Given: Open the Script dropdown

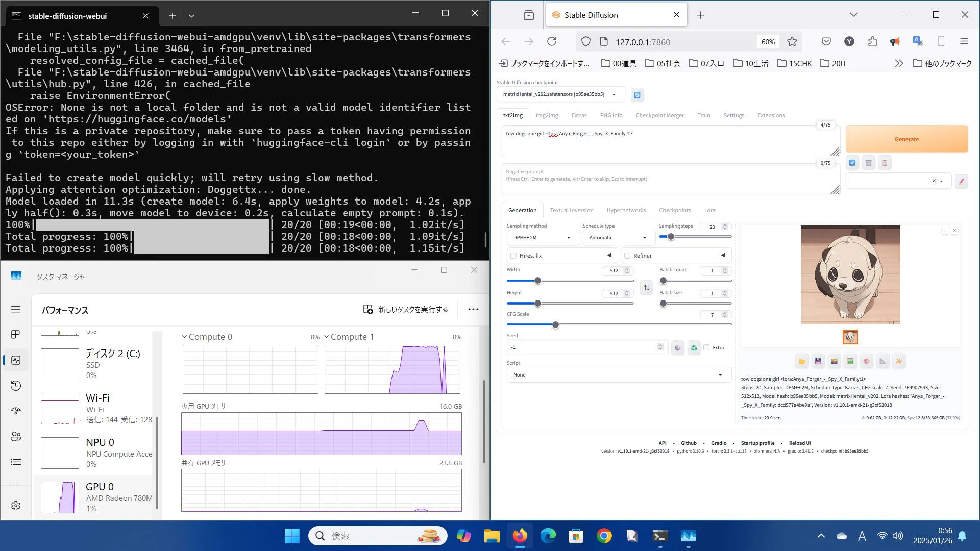Looking at the screenshot, I should [619, 375].
